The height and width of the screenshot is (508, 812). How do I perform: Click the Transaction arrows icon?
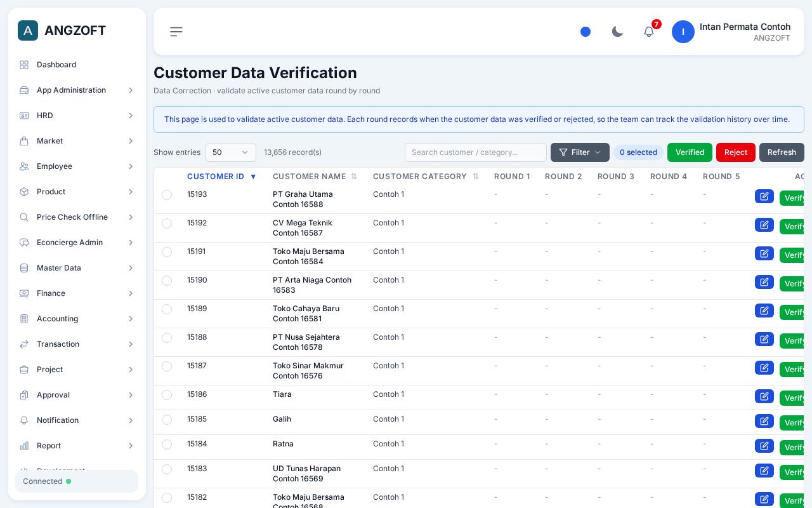24,344
